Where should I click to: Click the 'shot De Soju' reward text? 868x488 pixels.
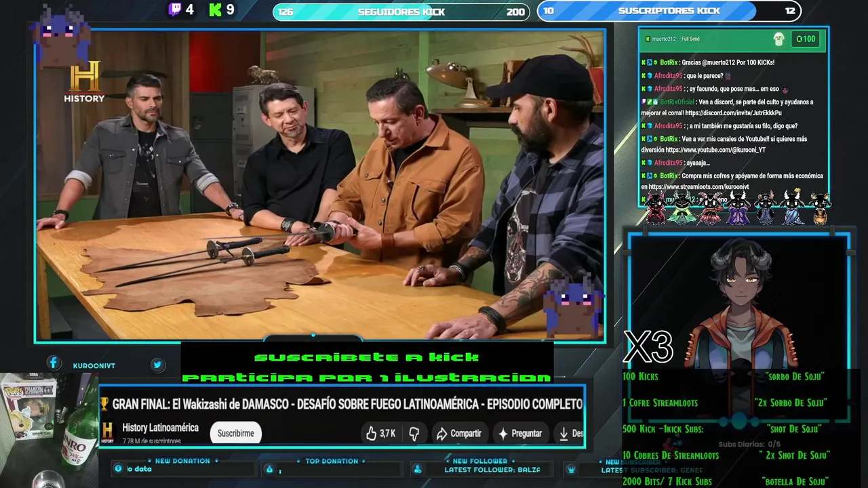795,429
